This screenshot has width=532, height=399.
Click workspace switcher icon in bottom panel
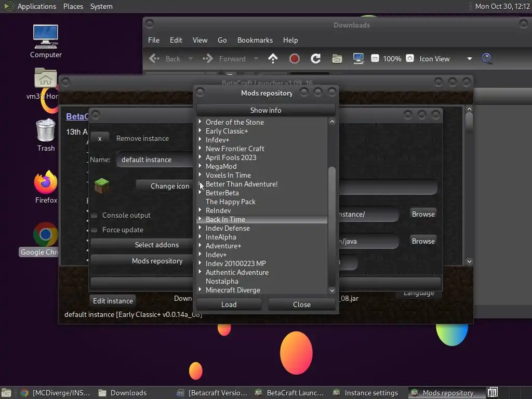click(x=493, y=393)
